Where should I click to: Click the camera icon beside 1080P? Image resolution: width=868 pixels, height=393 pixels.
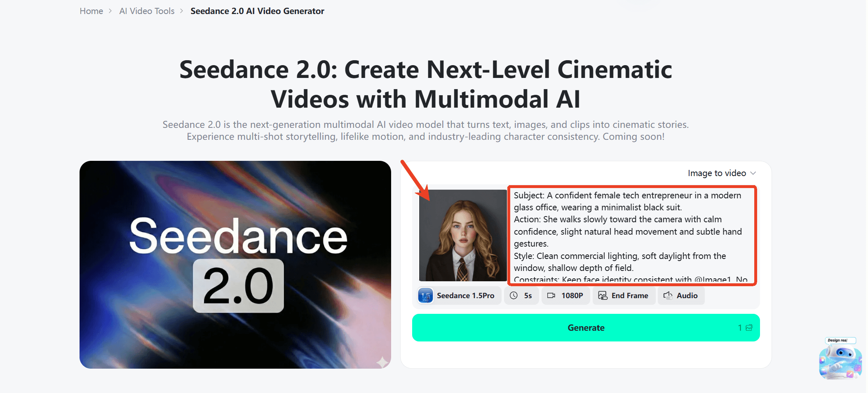[551, 296]
